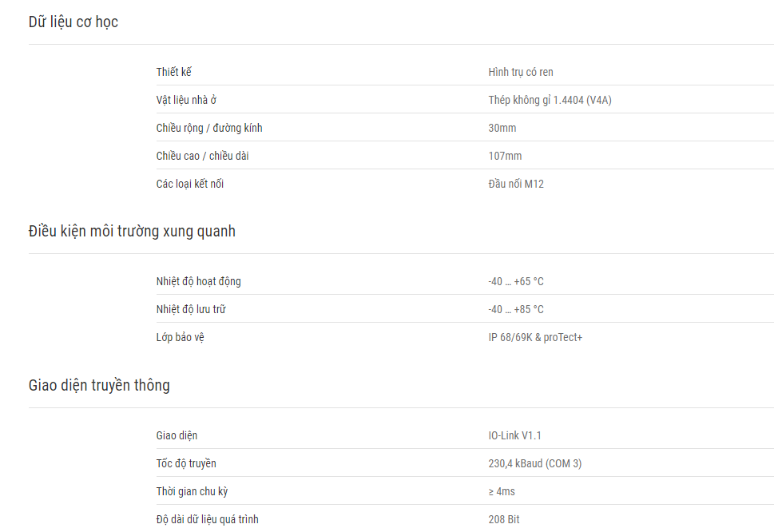This screenshot has height=532, width=774.
Task: Click the '208 Bit' process data value
Action: click(504, 520)
